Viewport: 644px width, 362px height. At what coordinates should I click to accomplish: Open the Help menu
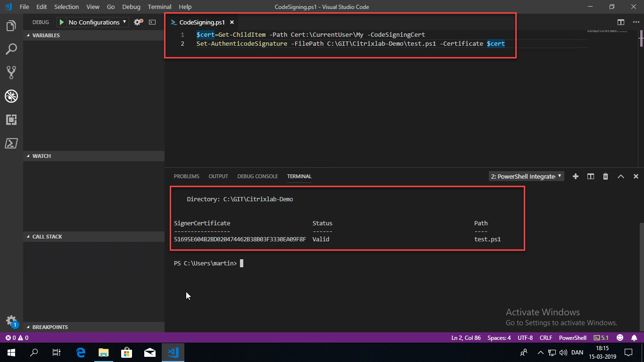pos(185,7)
